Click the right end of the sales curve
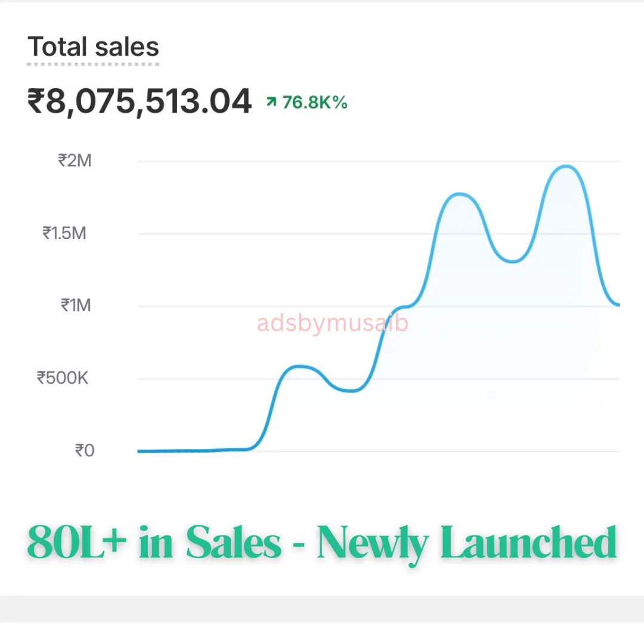 tap(617, 304)
